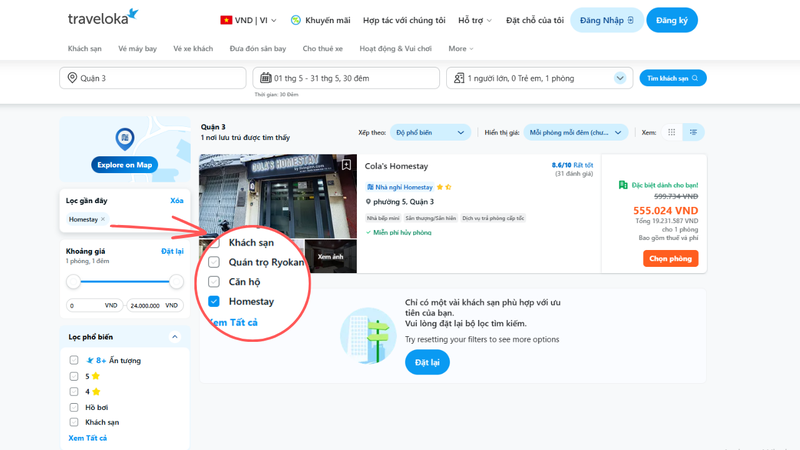The width and height of the screenshot is (800, 450).
Task: Click the map pin on Explore map
Action: (124, 139)
